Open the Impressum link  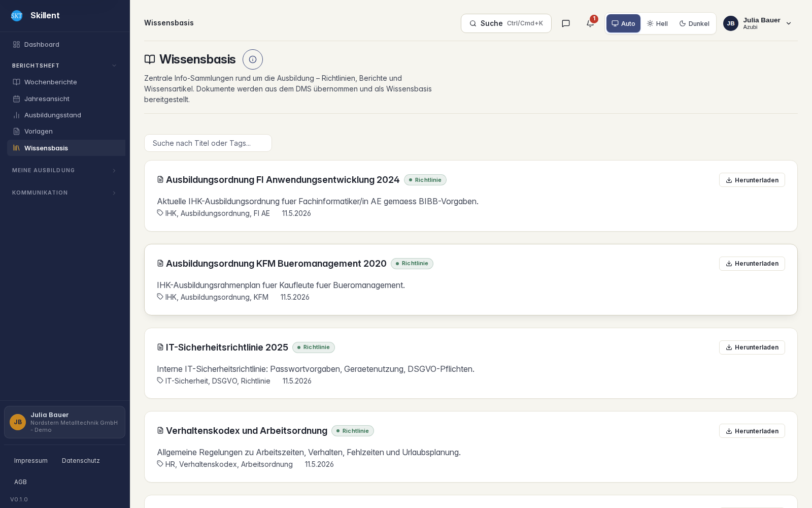(31, 461)
